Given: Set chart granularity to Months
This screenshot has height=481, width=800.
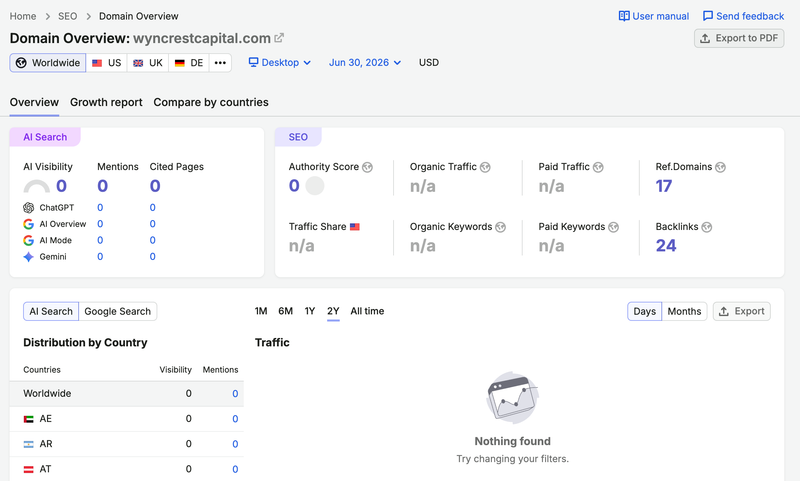Looking at the screenshot, I should click(x=684, y=311).
